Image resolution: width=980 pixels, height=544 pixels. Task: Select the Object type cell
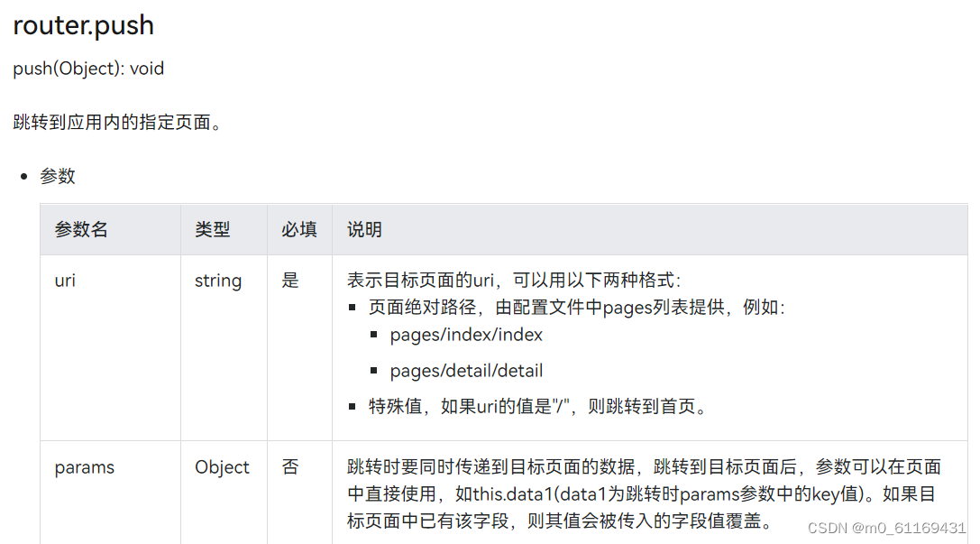222,467
